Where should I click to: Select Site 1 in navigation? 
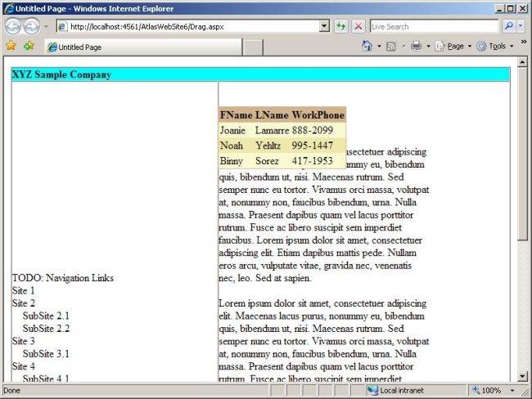(x=24, y=290)
